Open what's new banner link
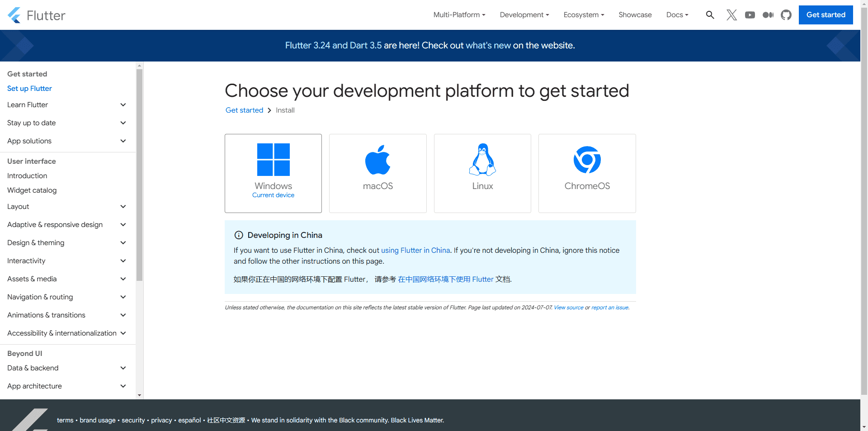 click(488, 45)
